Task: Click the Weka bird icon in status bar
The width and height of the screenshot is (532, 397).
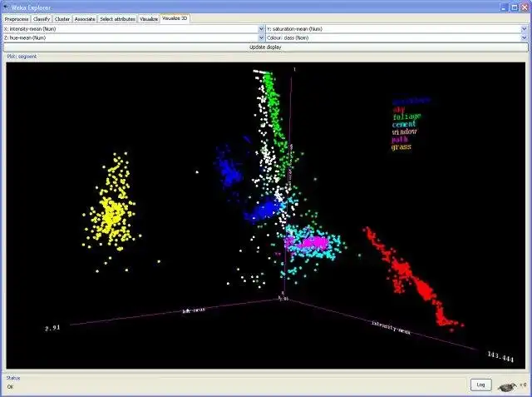Action: pos(508,386)
